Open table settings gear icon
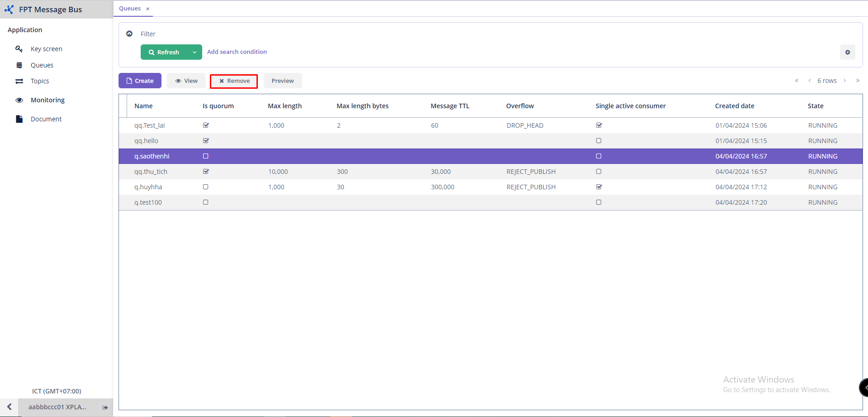 click(x=847, y=53)
